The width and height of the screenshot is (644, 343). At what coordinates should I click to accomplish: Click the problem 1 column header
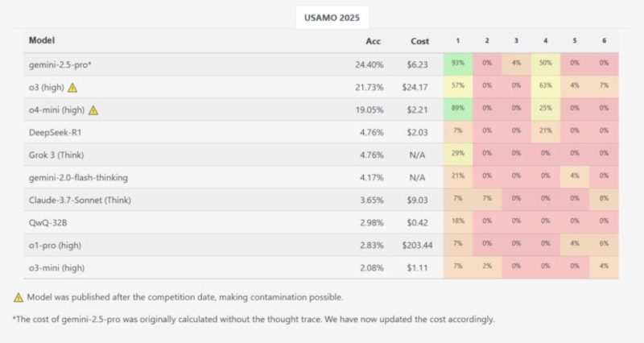458,41
